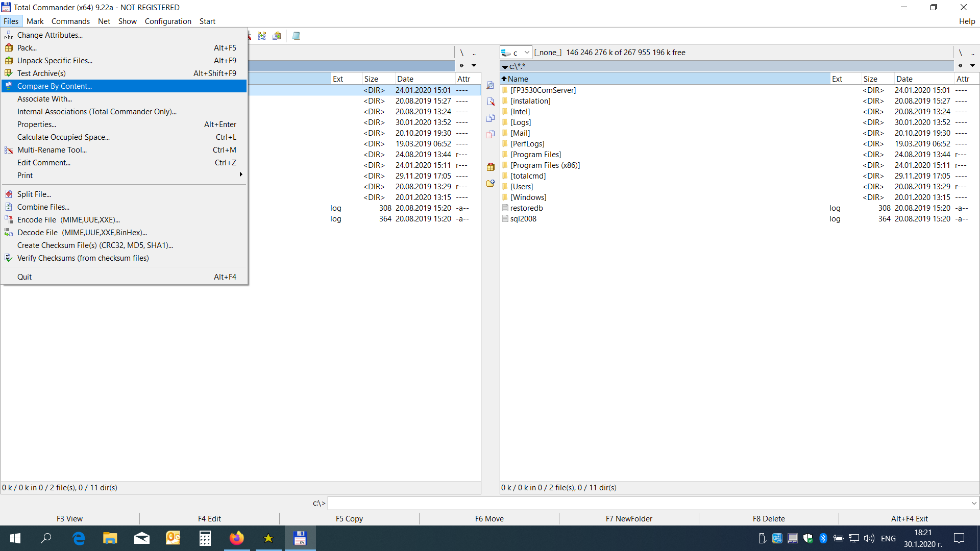Open the Configuration menu
This screenshot has width=980, height=551.
click(x=167, y=21)
